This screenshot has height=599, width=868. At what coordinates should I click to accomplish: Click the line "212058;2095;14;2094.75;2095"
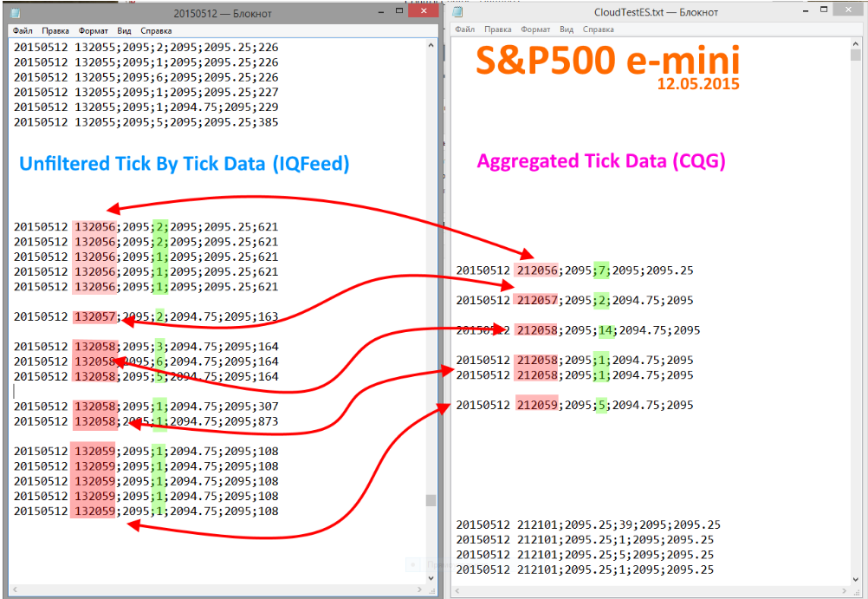(x=578, y=331)
